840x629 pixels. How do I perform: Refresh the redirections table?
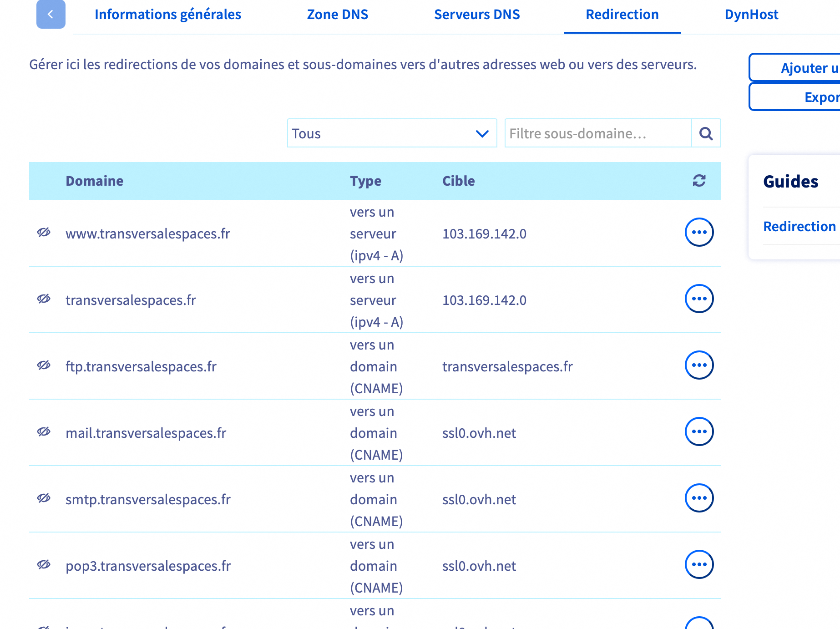click(x=699, y=181)
